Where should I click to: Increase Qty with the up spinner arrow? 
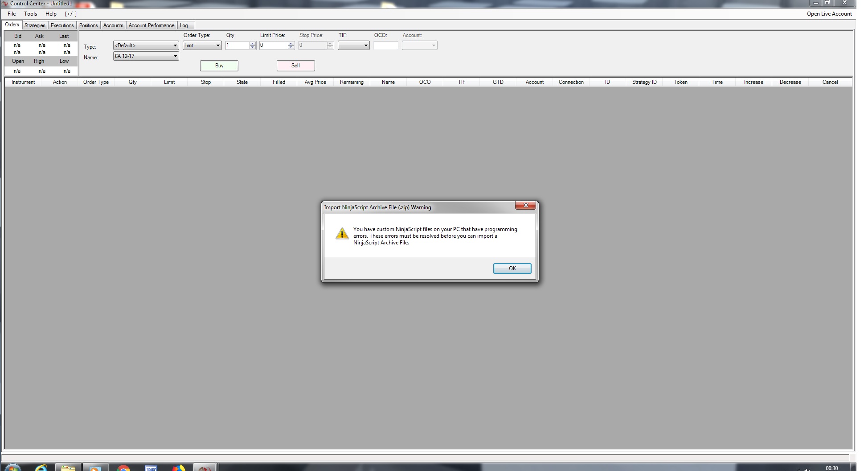tap(253, 43)
